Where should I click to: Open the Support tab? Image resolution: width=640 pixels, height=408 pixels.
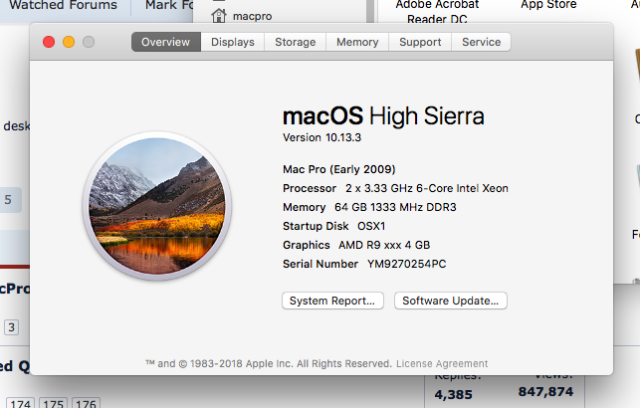click(x=420, y=42)
